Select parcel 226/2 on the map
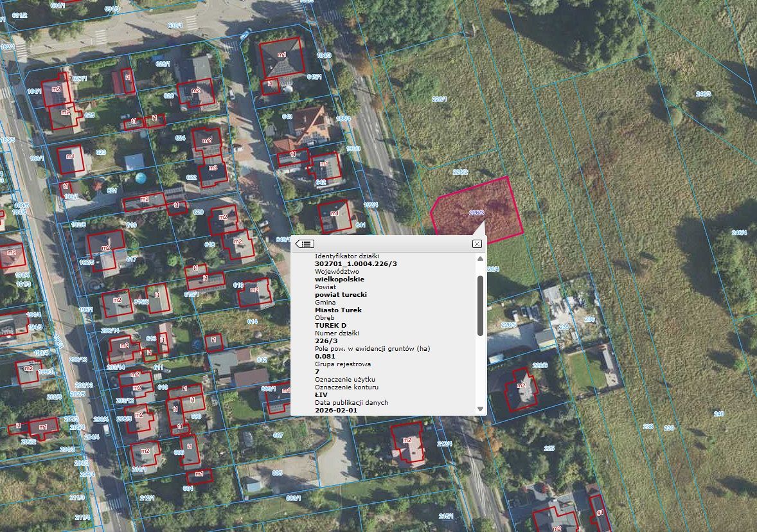Screen dimensions: 757x532 point(460,172)
